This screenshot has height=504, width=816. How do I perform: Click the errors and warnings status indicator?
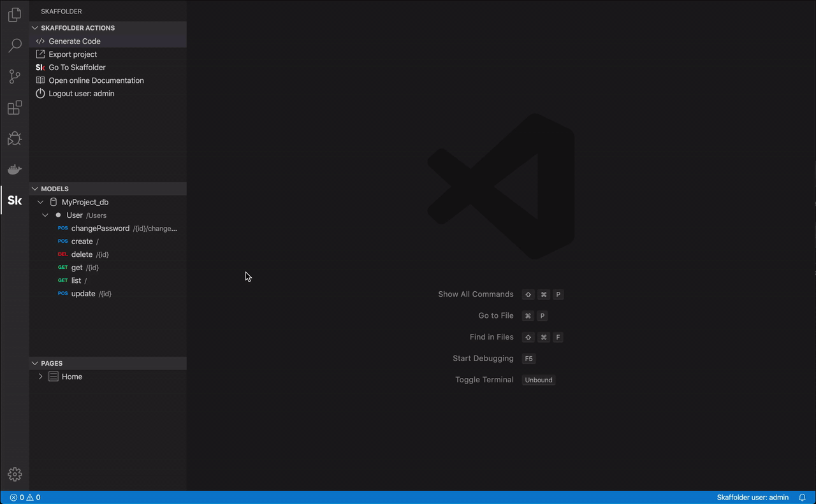coord(25,498)
